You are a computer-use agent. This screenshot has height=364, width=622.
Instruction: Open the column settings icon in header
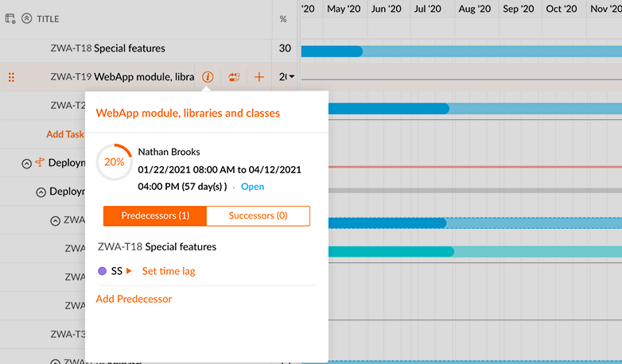10,18
